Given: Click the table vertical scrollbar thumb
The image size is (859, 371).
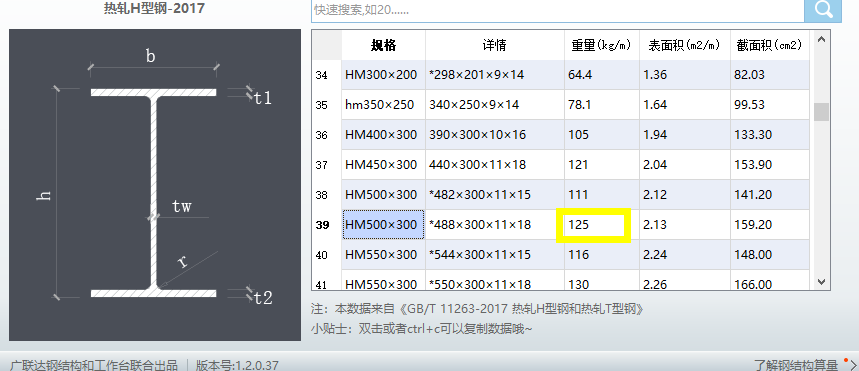Looking at the screenshot, I should pyautogui.click(x=821, y=112).
